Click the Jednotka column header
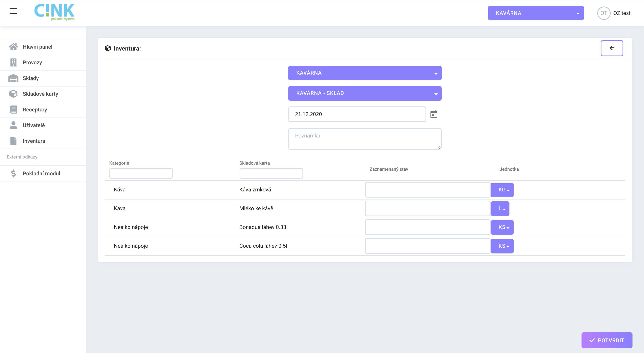Screen dimensions: 644x353 (x=509, y=169)
